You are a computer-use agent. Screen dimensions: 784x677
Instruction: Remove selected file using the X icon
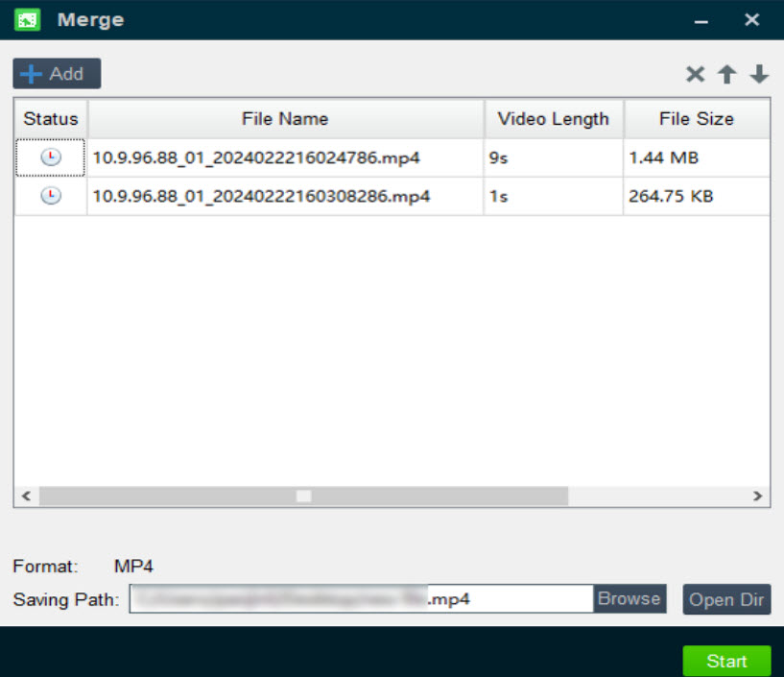pyautogui.click(x=695, y=75)
